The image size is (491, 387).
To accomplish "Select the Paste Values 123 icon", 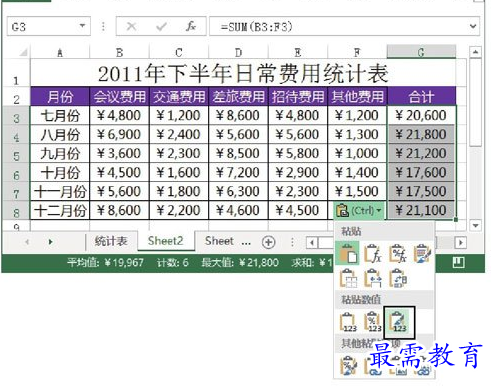I will point(348,322).
